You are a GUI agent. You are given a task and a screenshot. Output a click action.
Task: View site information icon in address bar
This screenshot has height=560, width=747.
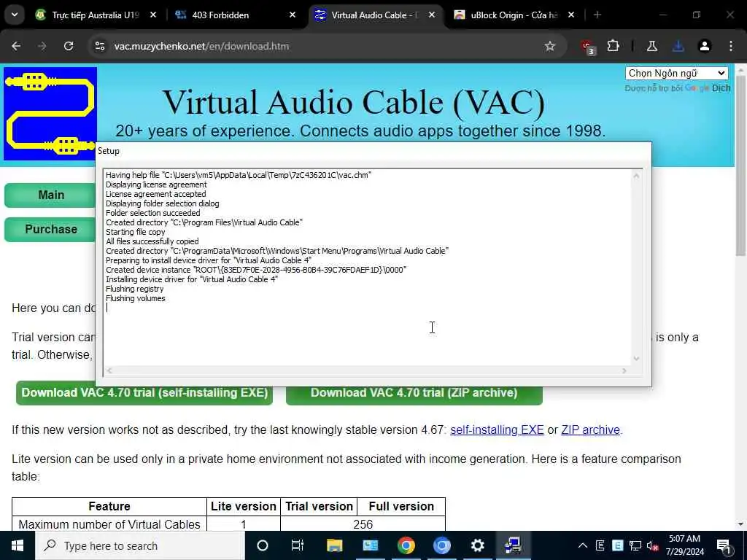pyautogui.click(x=99, y=46)
